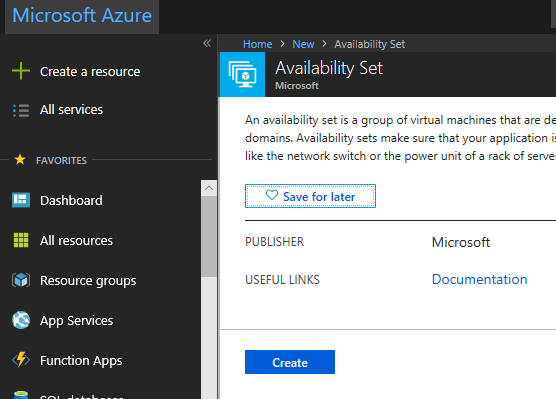Navigate to New in the breadcrumb

tap(303, 44)
